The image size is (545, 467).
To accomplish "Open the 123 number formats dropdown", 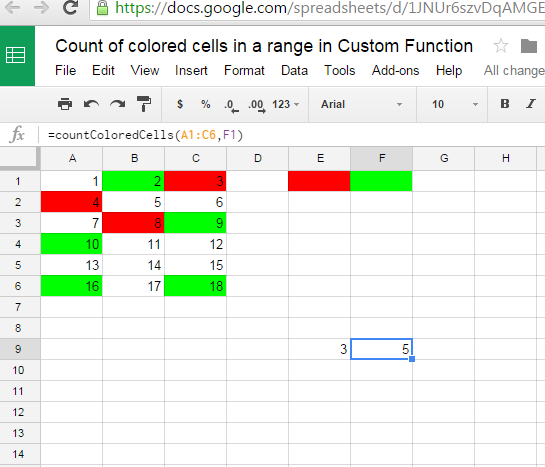I will [x=285, y=104].
